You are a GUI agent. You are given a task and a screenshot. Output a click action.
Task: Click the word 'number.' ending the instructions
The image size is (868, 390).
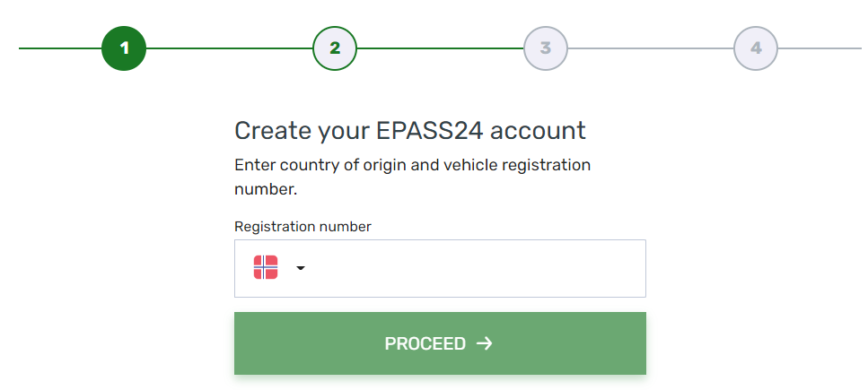(x=266, y=190)
